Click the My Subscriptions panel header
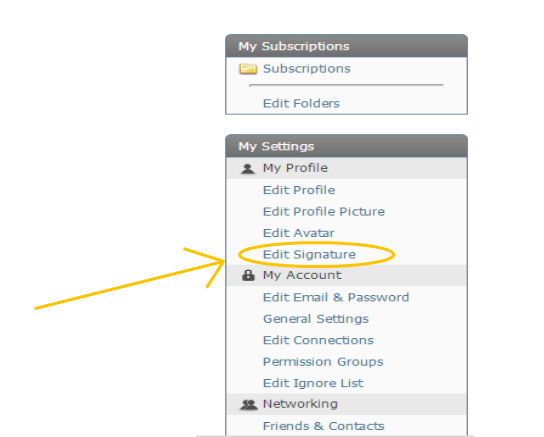This screenshot has height=437, width=544. pos(347,46)
